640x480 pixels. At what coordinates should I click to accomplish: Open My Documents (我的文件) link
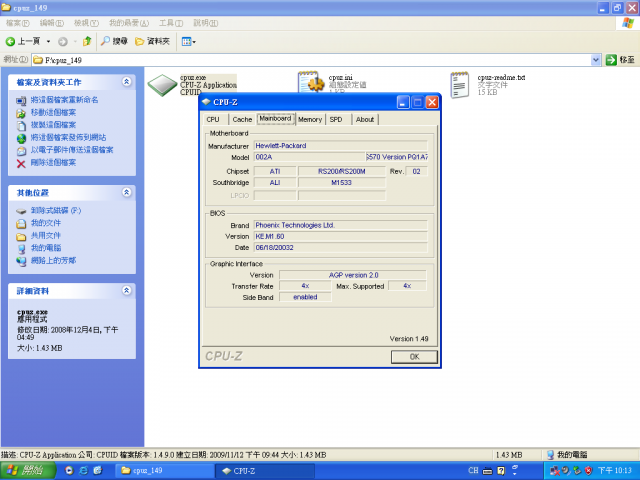pyautogui.click(x=46, y=223)
